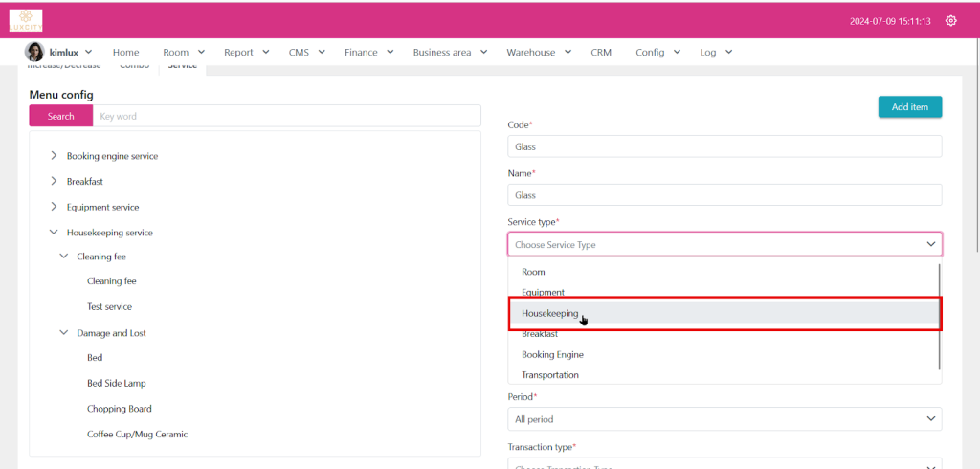
Task: Expand the Equipment service tree node
Action: (54, 207)
